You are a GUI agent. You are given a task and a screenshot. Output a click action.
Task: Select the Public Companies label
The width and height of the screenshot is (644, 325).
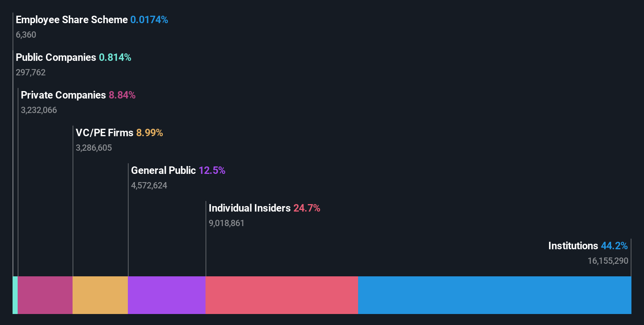point(56,57)
